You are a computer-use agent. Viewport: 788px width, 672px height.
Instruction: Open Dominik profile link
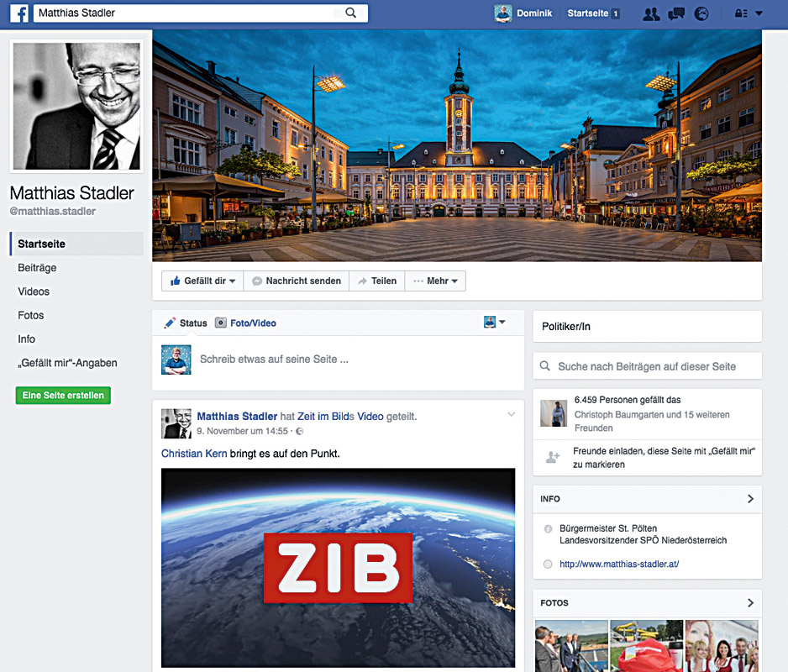[534, 13]
